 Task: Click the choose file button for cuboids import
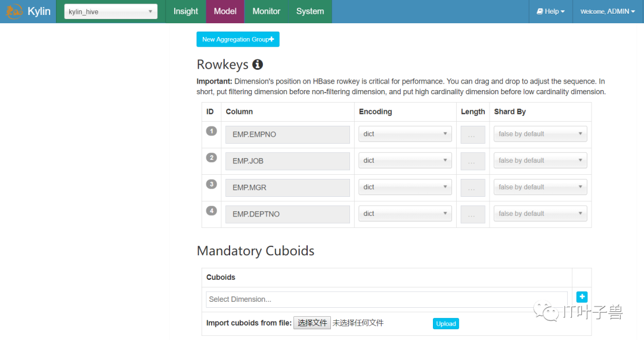312,323
